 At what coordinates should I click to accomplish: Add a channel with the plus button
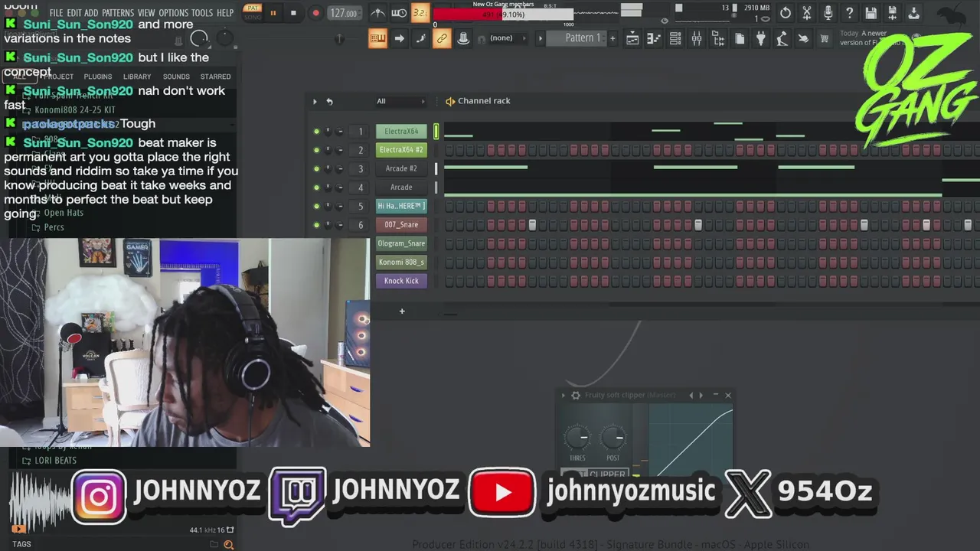pyautogui.click(x=402, y=311)
